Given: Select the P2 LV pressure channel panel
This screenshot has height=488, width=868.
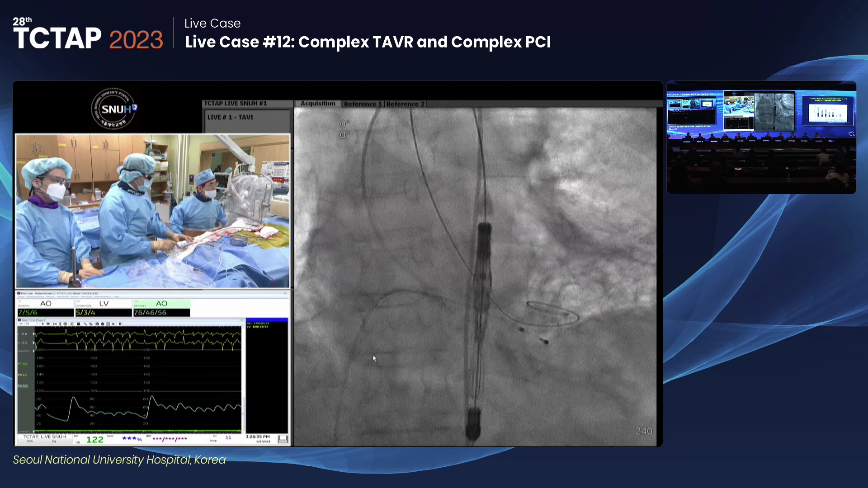Looking at the screenshot, I should 104,304.
